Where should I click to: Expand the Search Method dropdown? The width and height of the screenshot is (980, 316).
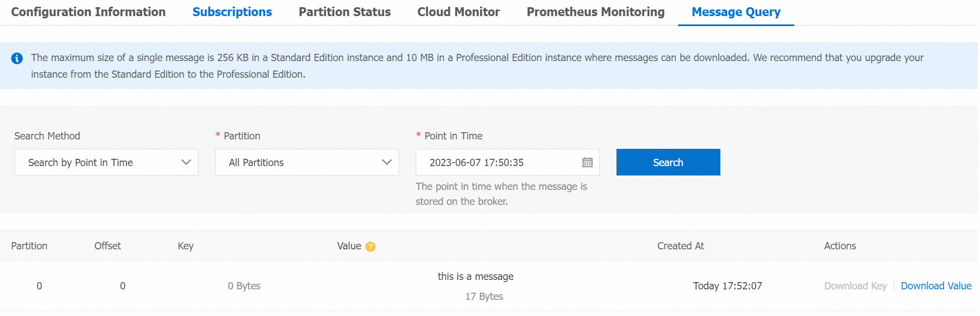coord(106,162)
